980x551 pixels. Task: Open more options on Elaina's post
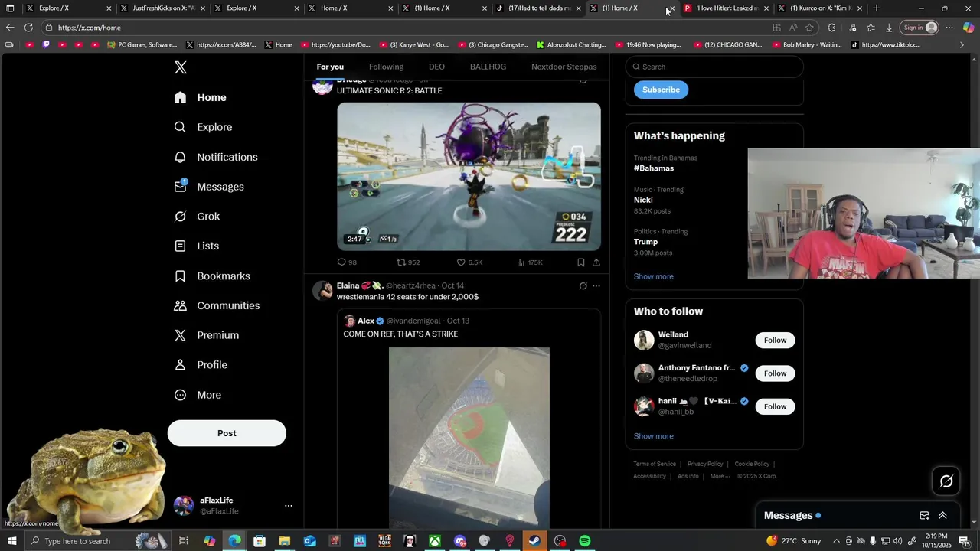(x=596, y=286)
